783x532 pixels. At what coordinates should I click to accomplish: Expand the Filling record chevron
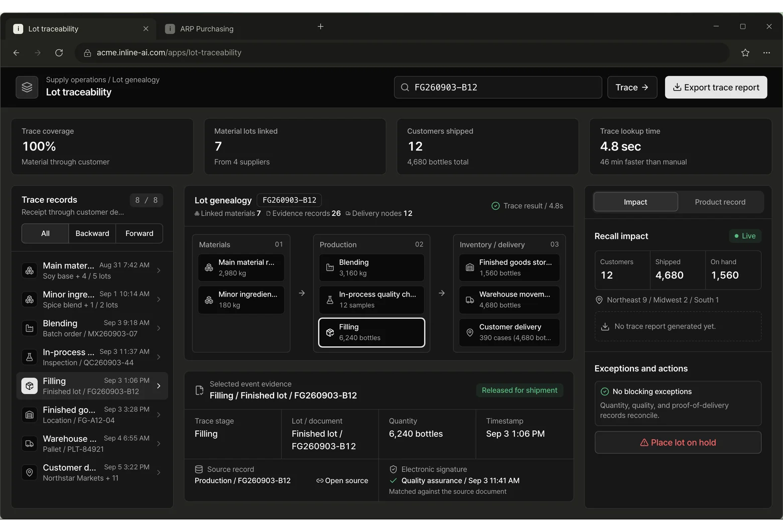pyautogui.click(x=159, y=386)
